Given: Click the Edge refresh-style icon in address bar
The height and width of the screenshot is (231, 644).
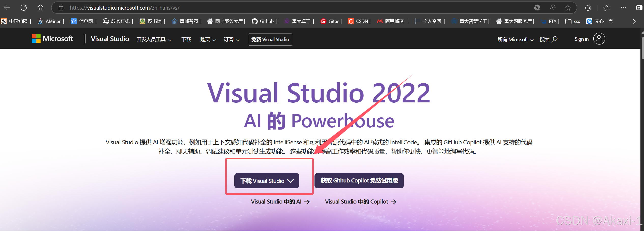Looking at the screenshot, I should click(x=537, y=8).
